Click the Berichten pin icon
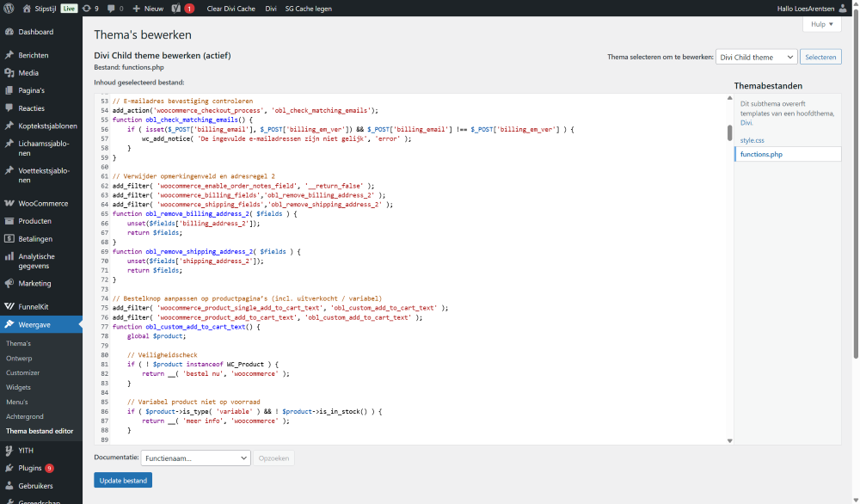Image resolution: width=860 pixels, height=504 pixels. (x=9, y=55)
